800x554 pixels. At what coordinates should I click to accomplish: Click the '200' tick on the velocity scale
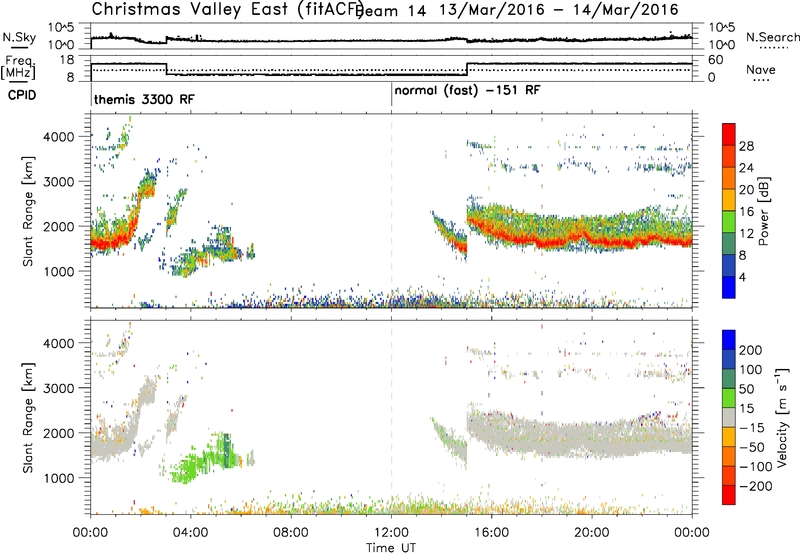point(751,350)
